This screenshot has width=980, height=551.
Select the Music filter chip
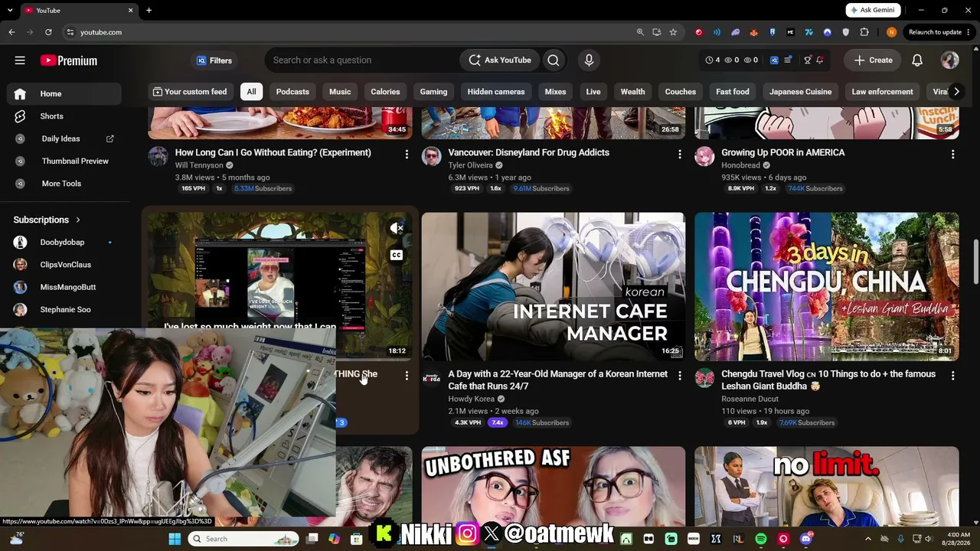click(340, 92)
